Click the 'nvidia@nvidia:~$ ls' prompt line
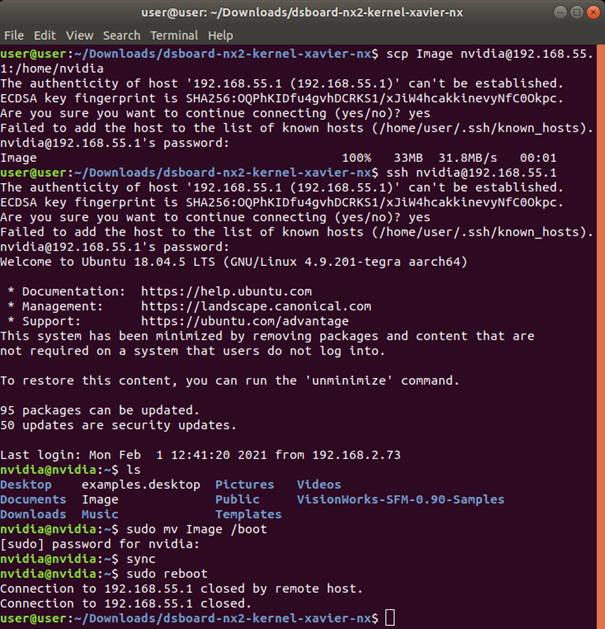This screenshot has height=629, width=605. tap(70, 469)
